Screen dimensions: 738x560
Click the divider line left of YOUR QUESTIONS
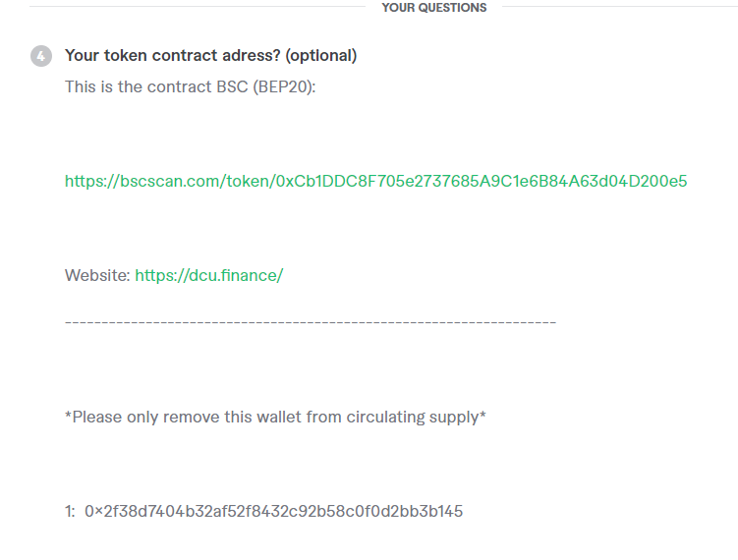pyautogui.click(x=197, y=8)
